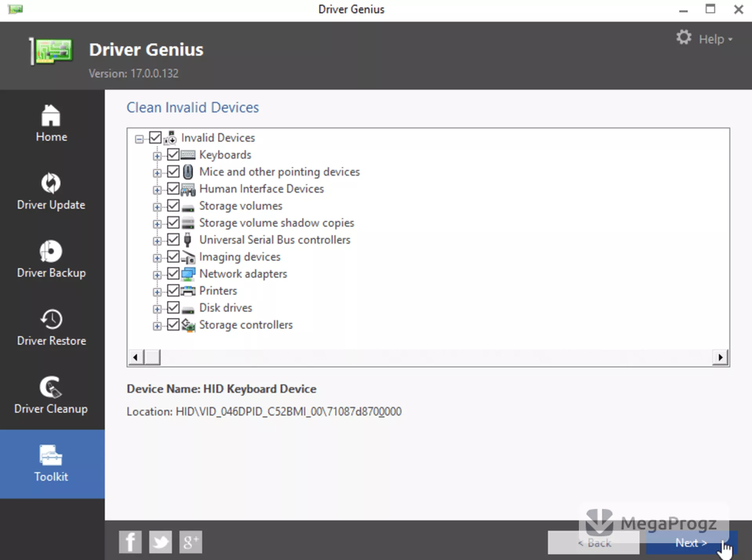Expand Storage volume shadow copies node
Viewport: 752px width, 560px height.
click(x=157, y=224)
